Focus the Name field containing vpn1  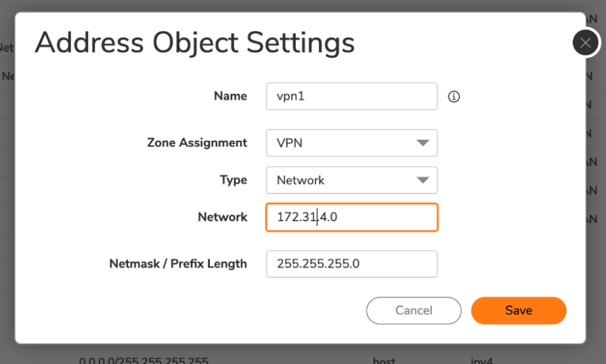pyautogui.click(x=351, y=96)
